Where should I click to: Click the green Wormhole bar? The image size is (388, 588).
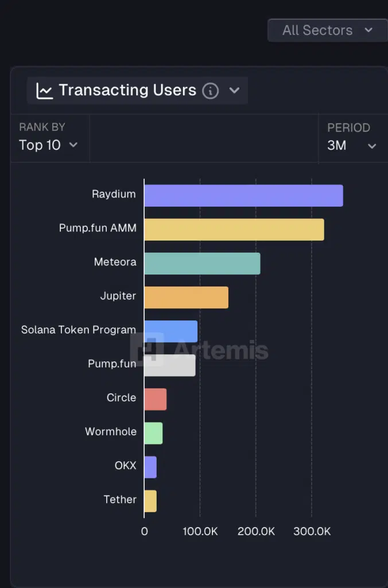[x=153, y=433]
